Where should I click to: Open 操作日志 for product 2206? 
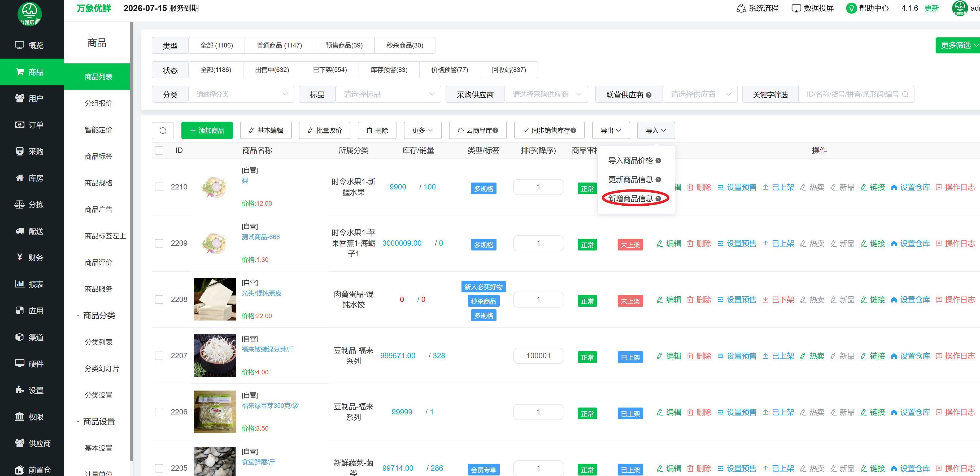(955, 412)
